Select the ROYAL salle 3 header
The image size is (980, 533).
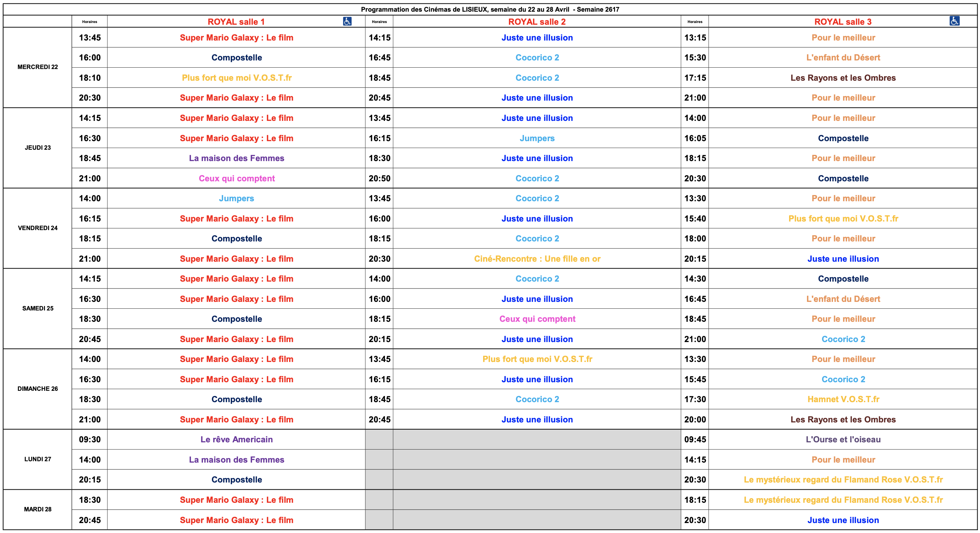coord(842,22)
